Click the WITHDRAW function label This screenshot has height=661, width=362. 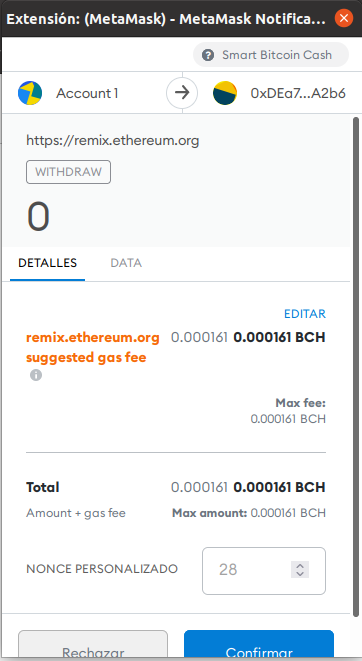pos(68,172)
